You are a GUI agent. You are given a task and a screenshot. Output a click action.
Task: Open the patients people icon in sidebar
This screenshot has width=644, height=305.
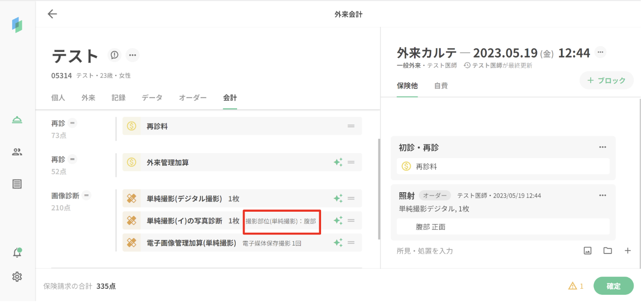coord(17,152)
